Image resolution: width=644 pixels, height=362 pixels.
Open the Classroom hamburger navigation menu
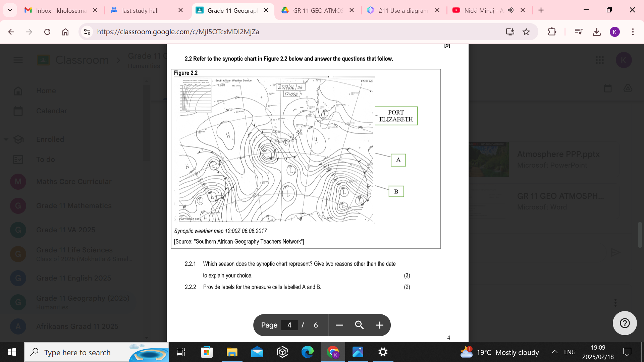(18, 60)
